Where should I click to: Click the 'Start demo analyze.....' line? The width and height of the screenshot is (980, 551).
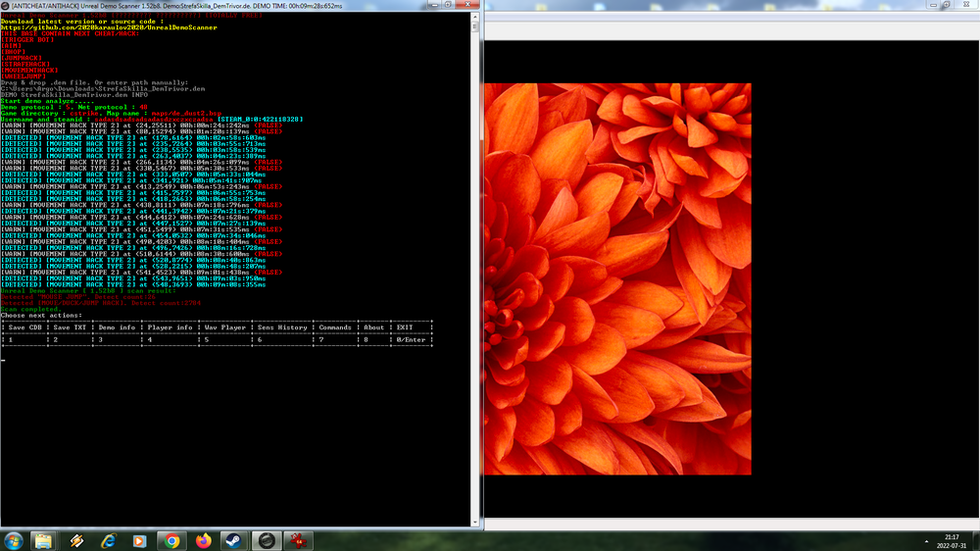click(47, 101)
